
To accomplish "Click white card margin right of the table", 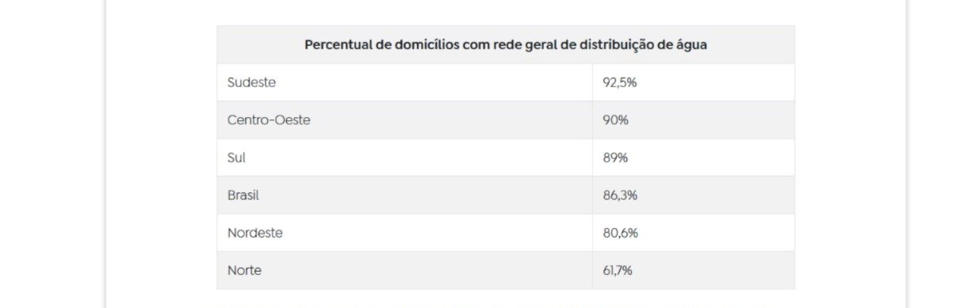I will [x=850, y=158].
